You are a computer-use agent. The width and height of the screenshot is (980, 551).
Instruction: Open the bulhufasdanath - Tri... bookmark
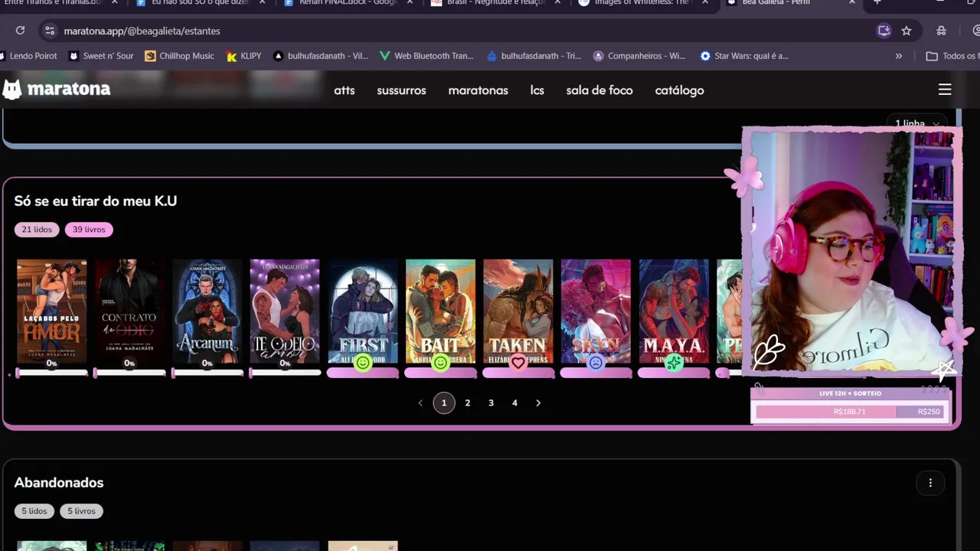point(534,56)
